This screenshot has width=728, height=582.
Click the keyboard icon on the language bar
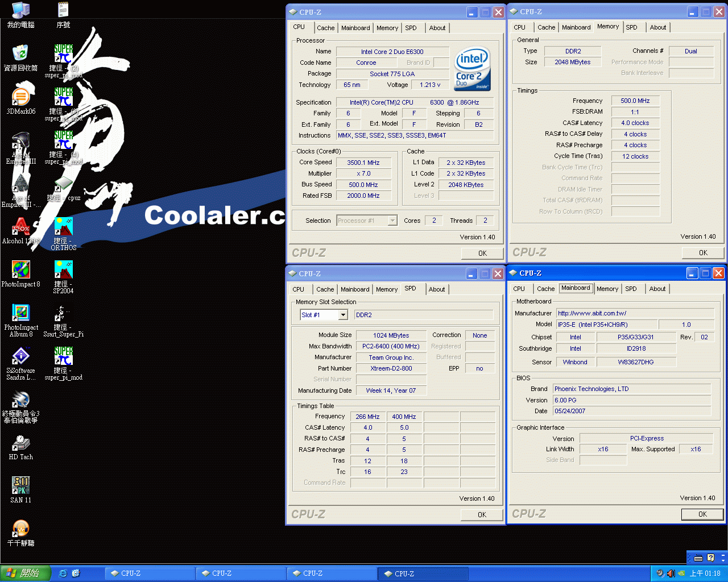coord(698,558)
